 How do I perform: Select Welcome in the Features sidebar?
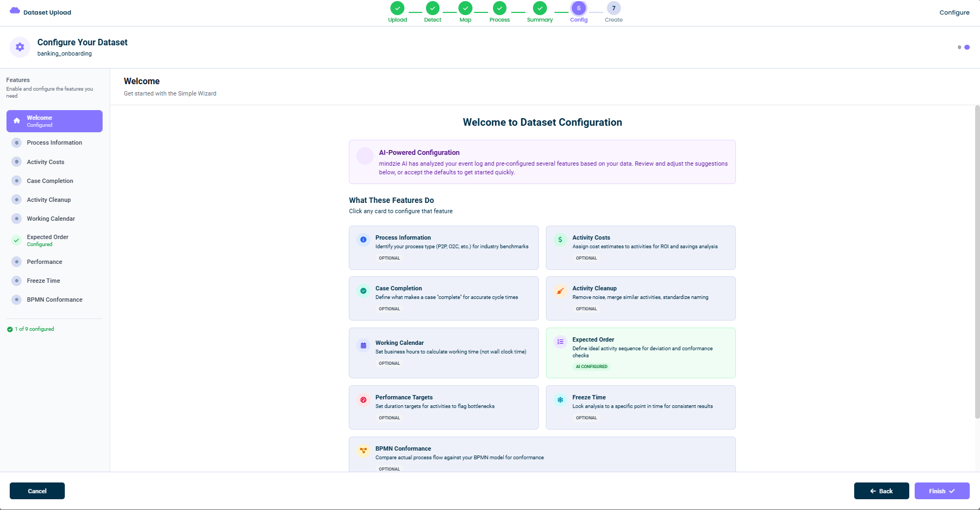point(55,121)
